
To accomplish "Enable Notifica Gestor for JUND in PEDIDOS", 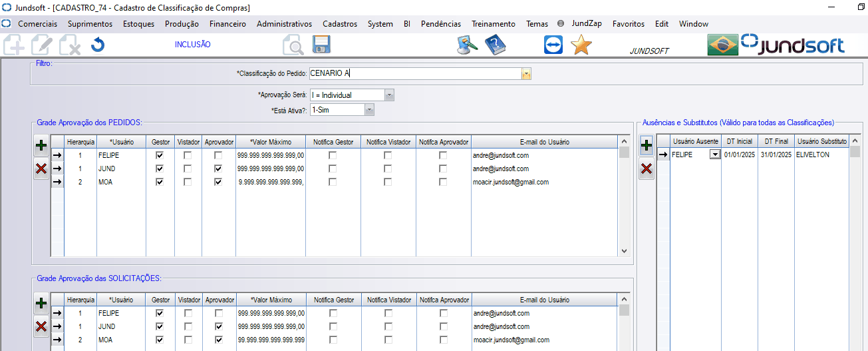I will [333, 169].
